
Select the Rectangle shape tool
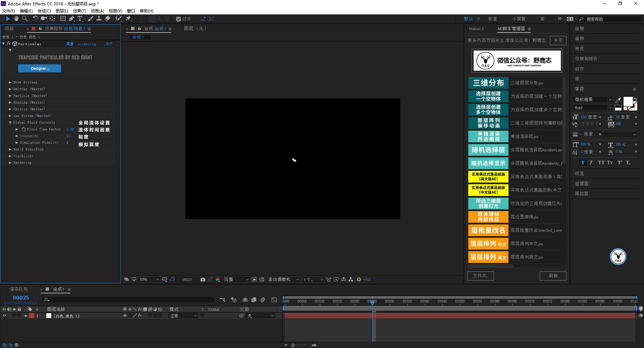tap(63, 19)
